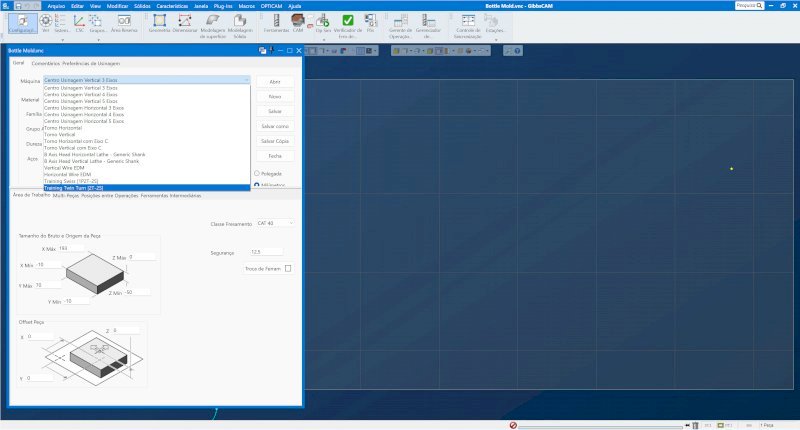Select Centro Usinagem Horizontal 4 Eixos option

point(147,114)
